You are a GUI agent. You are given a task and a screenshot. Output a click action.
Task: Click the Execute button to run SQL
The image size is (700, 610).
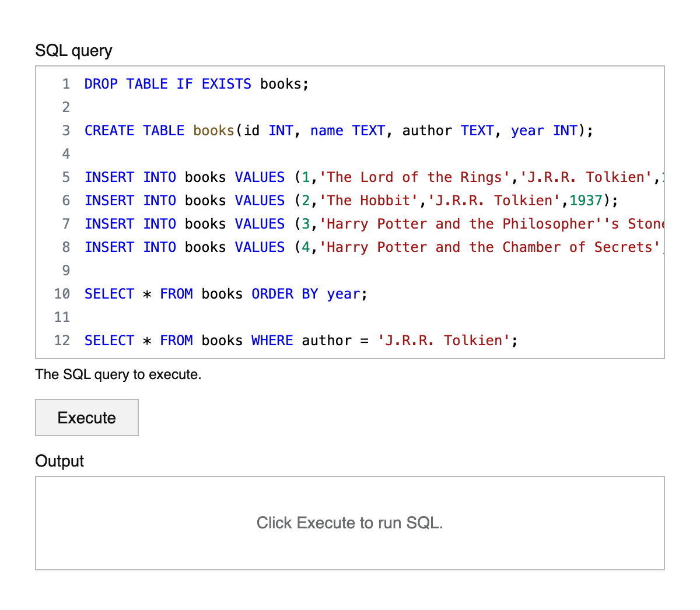click(x=86, y=418)
